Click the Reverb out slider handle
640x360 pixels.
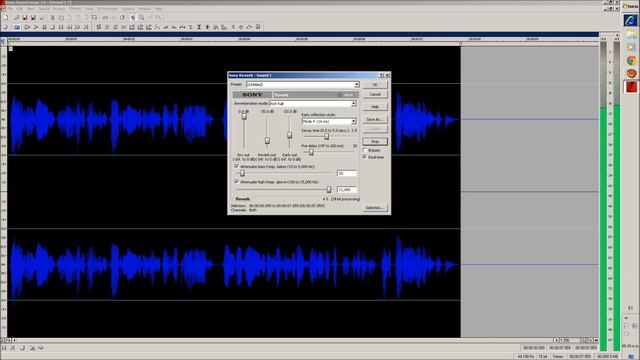267,141
